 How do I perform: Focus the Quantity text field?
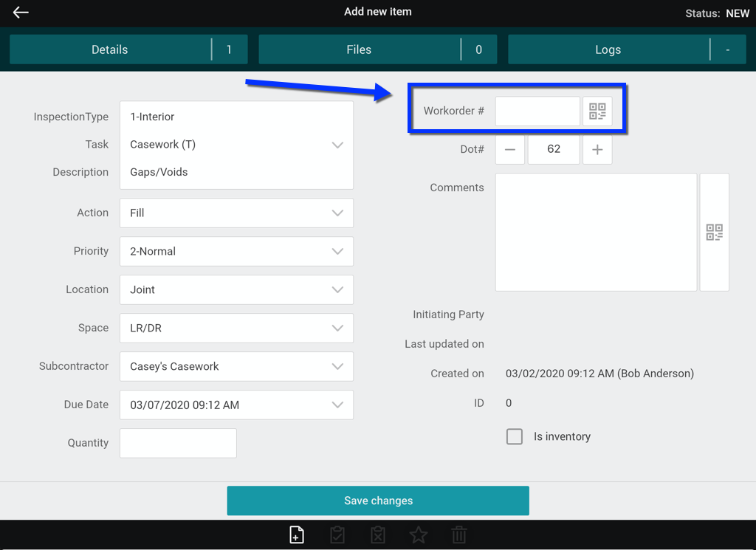pyautogui.click(x=178, y=443)
